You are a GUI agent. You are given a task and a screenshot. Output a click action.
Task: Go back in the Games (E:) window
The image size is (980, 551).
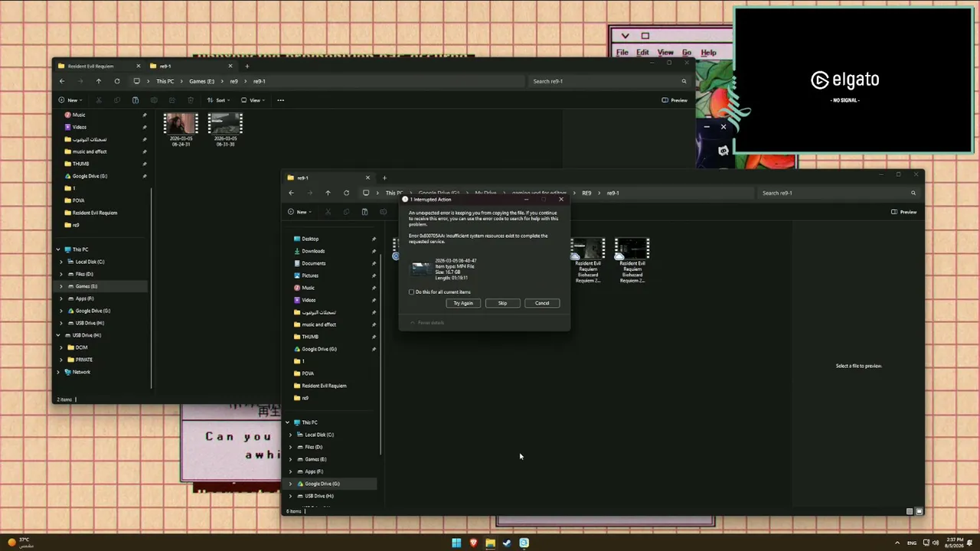[x=62, y=81]
